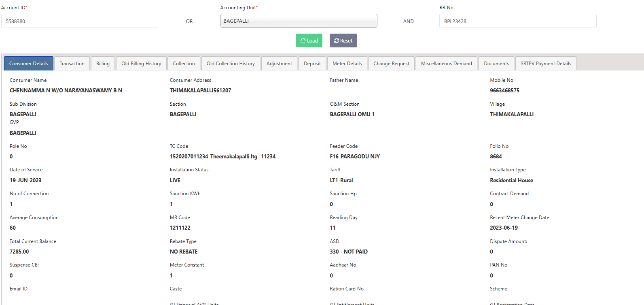Viewport: 644px width, 305px height.
Task: Open the Old Billing History tab
Action: 141,64
